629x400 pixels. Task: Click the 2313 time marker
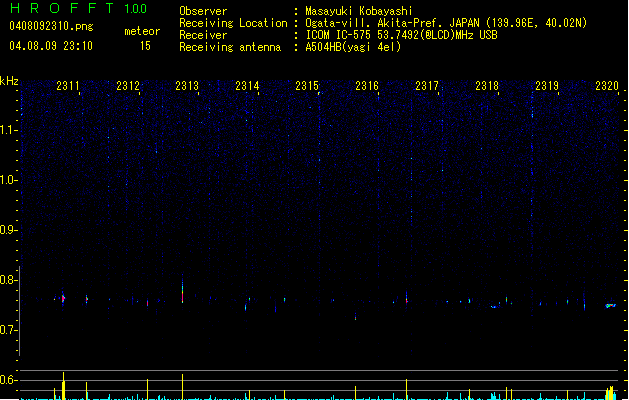187,86
